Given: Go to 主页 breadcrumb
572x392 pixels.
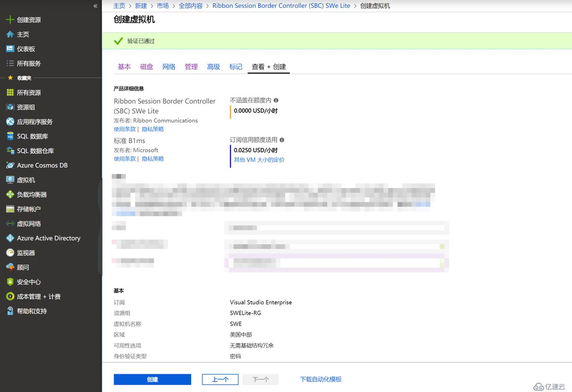Looking at the screenshot, I should 119,6.
